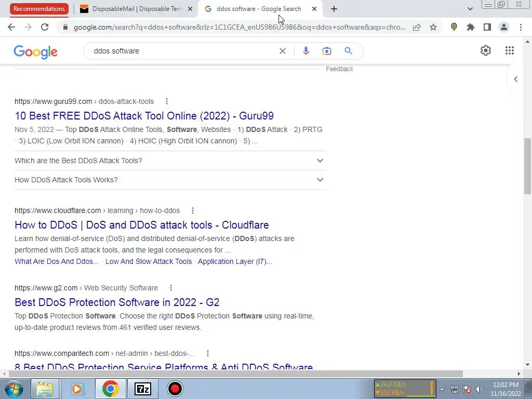Show hidden system tray icons
The height and width of the screenshot is (399, 532).
442,389
